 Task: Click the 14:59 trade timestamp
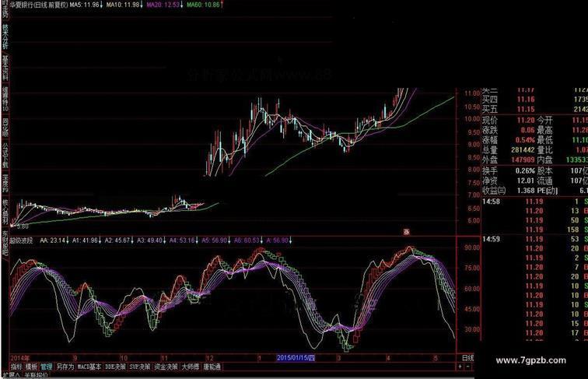(491, 240)
